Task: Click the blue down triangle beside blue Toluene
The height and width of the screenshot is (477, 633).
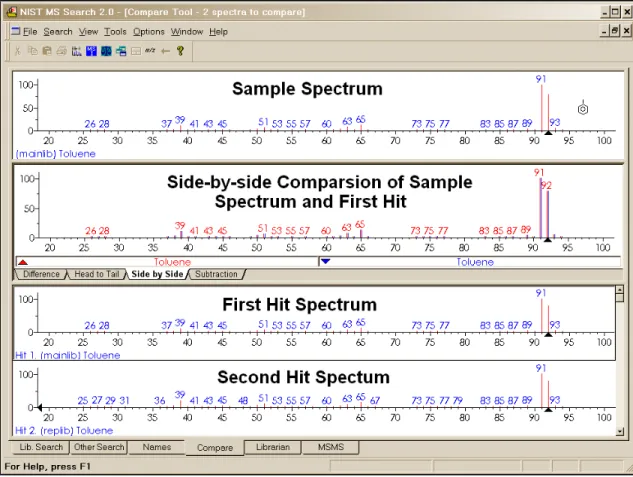Action: pyautogui.click(x=325, y=262)
